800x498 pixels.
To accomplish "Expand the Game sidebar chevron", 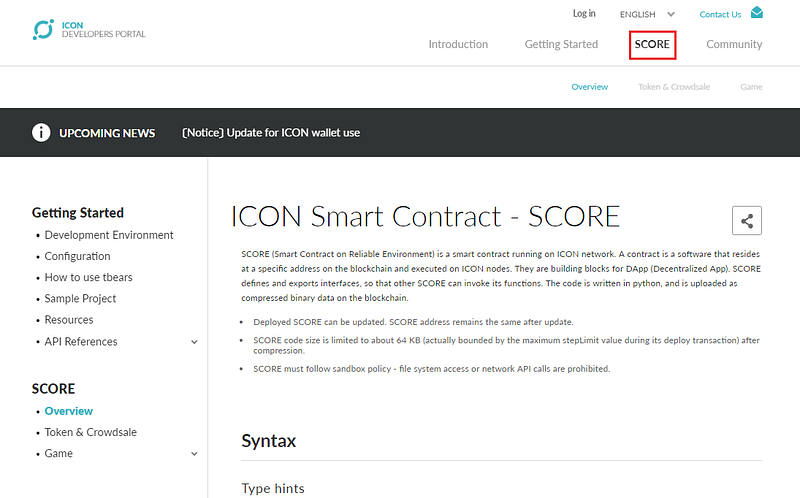I will click(x=194, y=454).
